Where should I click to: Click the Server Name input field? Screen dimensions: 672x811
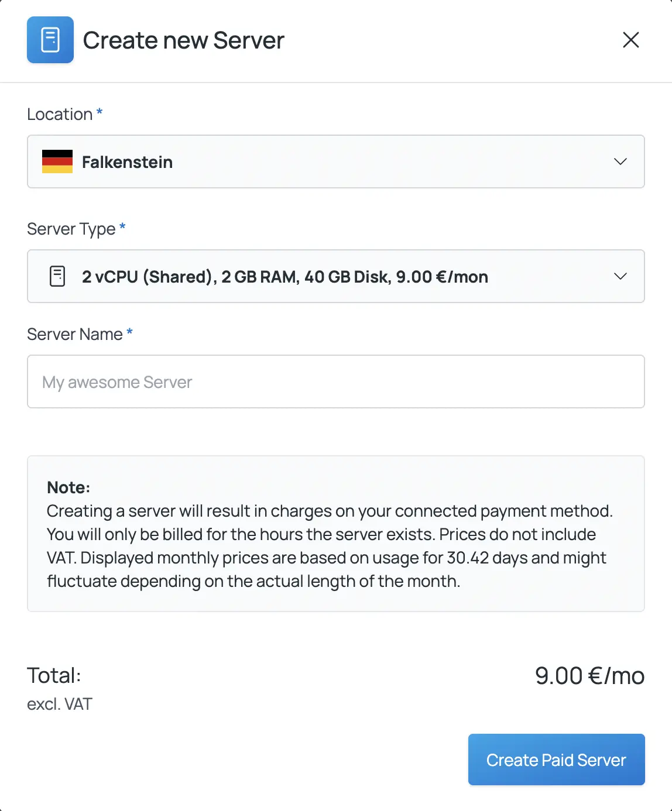click(335, 382)
